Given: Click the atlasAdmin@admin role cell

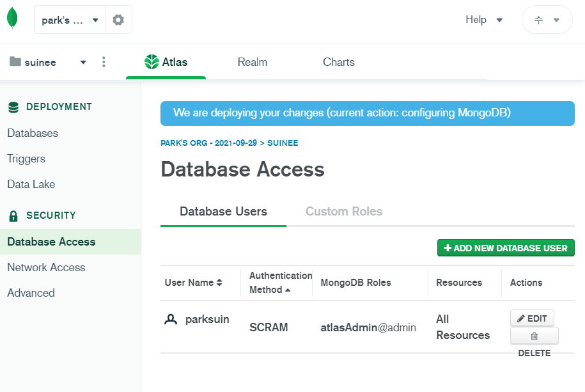Looking at the screenshot, I should coord(368,327).
